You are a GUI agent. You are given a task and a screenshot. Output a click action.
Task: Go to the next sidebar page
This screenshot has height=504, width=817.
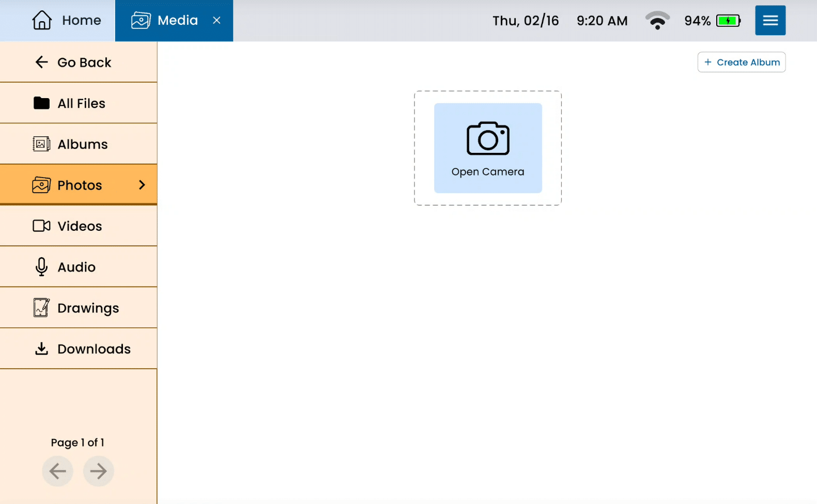98,471
